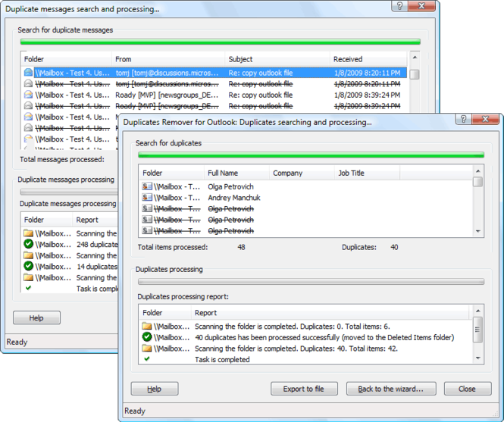Click Export to file button

click(304, 389)
